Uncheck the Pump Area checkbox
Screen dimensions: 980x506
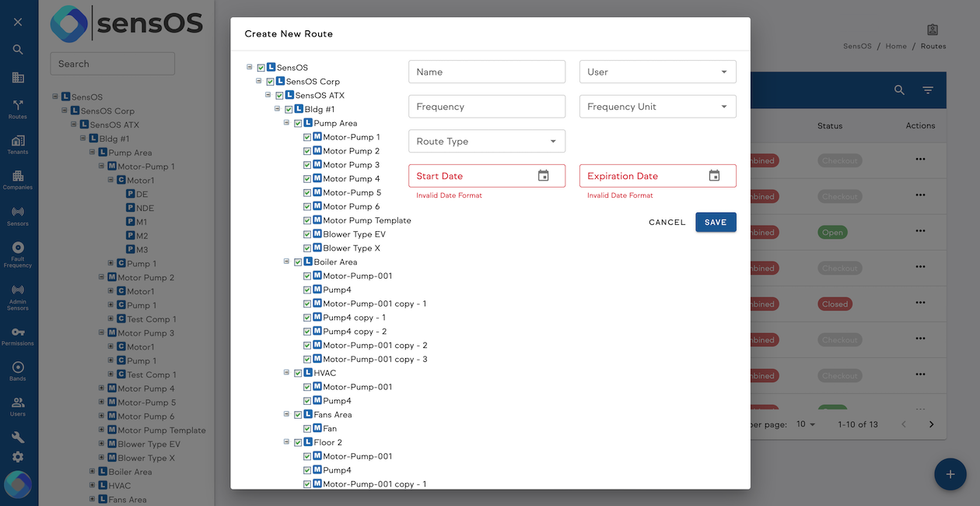tap(299, 124)
